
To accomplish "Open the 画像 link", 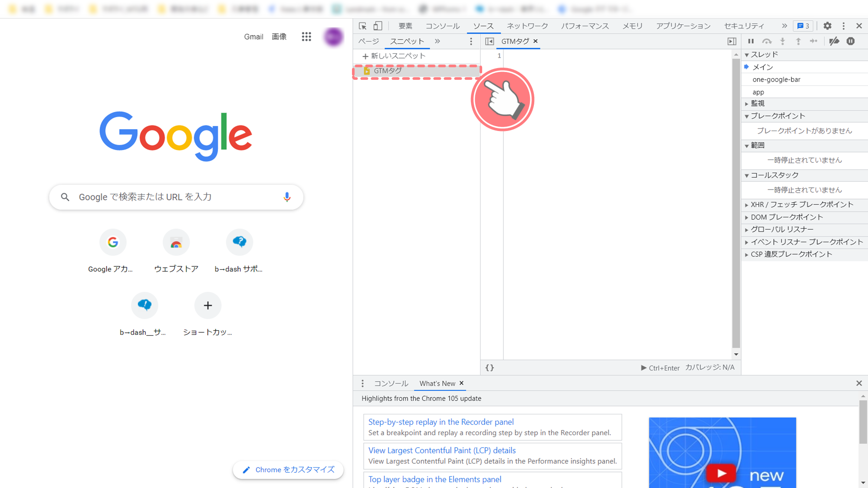I will [279, 37].
